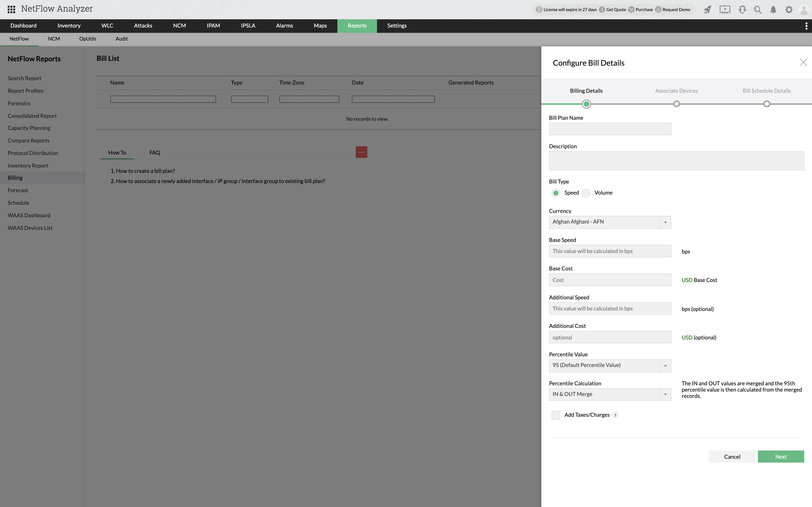812x507 pixels.
Task: Open the Currency dropdown
Action: [x=610, y=222]
